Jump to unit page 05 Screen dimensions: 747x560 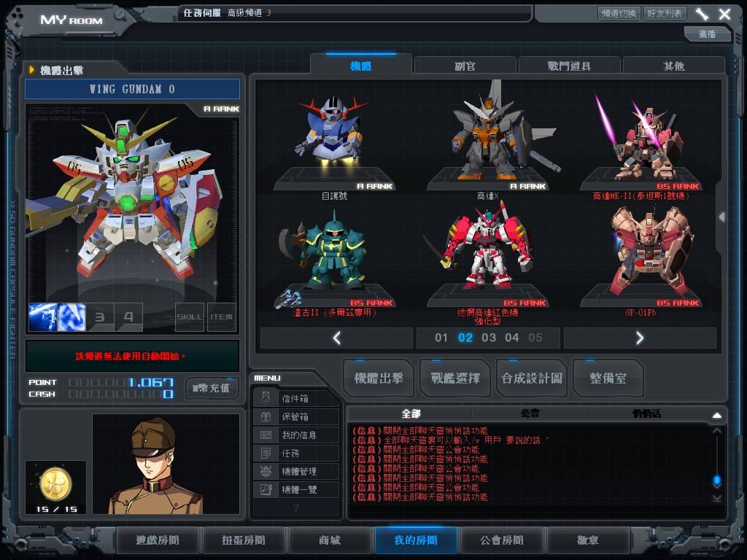coord(535,338)
